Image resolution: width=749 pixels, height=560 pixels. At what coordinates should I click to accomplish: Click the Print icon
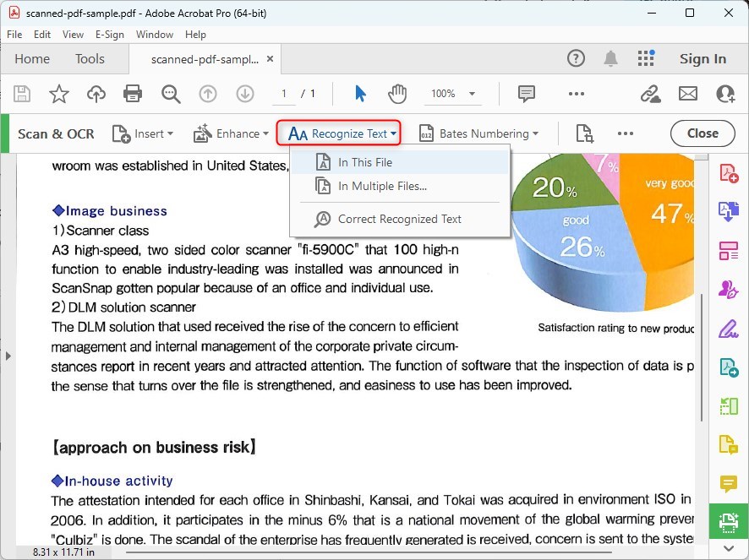[132, 94]
